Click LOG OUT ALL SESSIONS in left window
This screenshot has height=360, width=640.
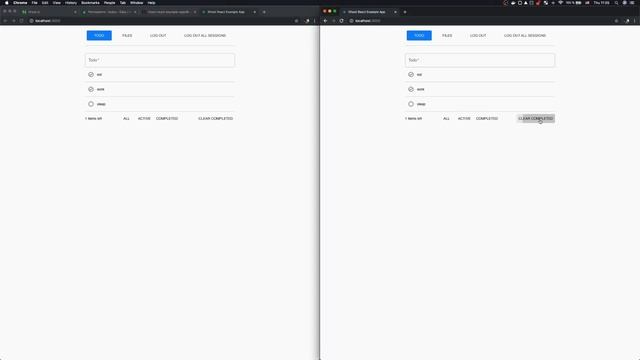205,36
